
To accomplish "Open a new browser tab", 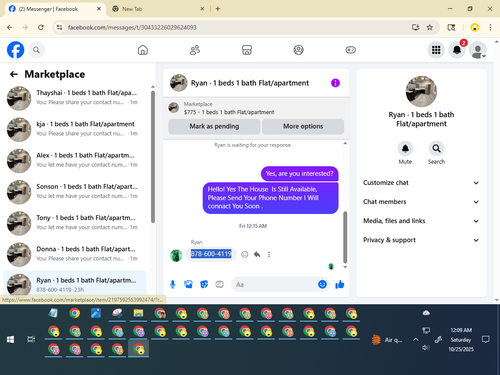I will pos(218,9).
